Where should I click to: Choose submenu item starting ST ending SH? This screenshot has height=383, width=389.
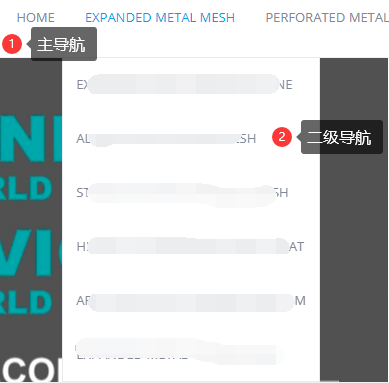click(182, 193)
